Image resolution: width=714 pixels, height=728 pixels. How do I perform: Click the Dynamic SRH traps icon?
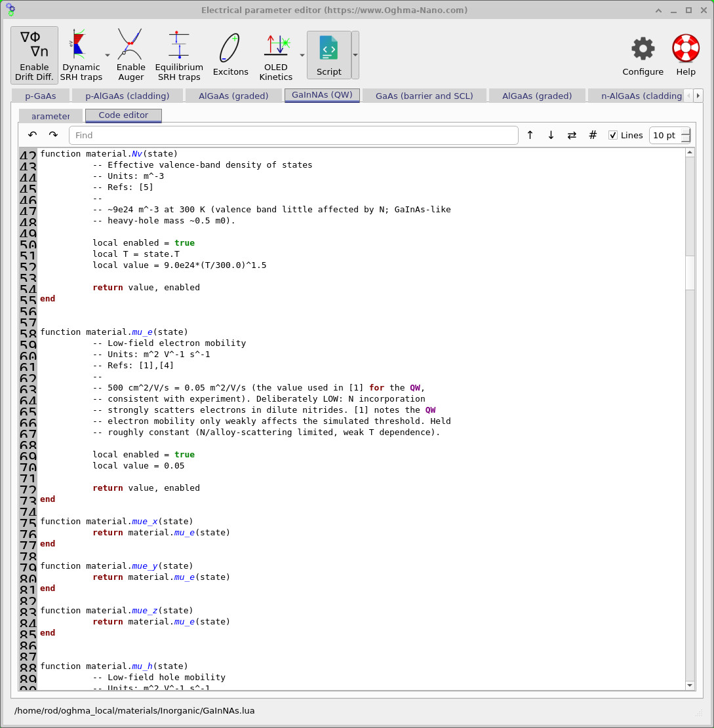tap(81, 55)
